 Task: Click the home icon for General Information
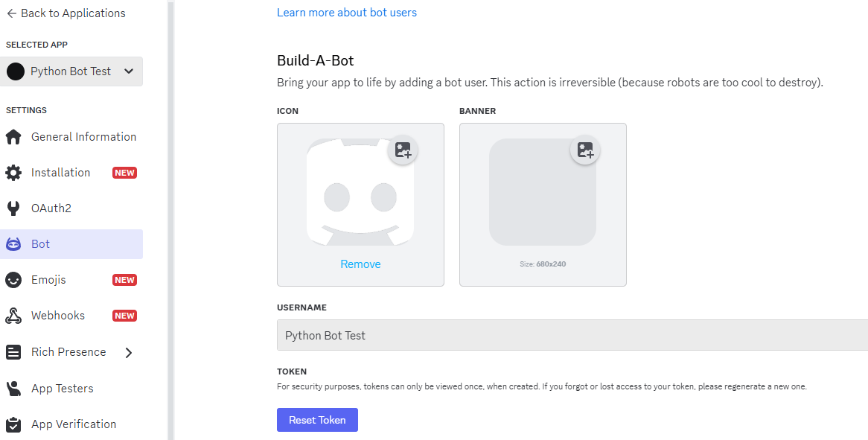(x=13, y=137)
